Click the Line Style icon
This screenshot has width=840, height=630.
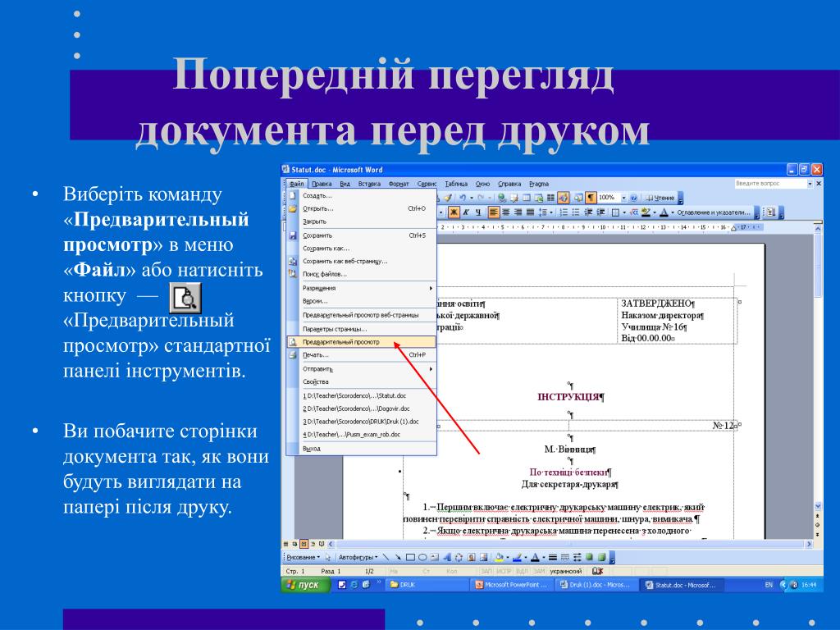(x=553, y=557)
